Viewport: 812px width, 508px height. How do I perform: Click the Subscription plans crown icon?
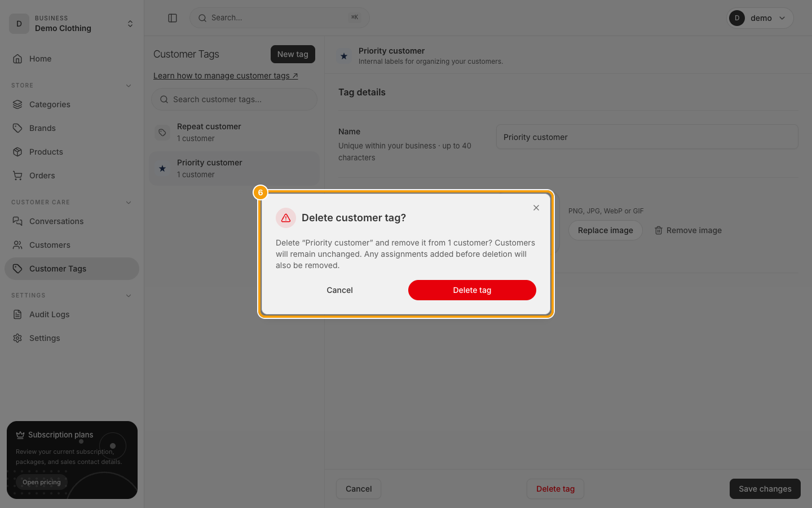click(20, 435)
